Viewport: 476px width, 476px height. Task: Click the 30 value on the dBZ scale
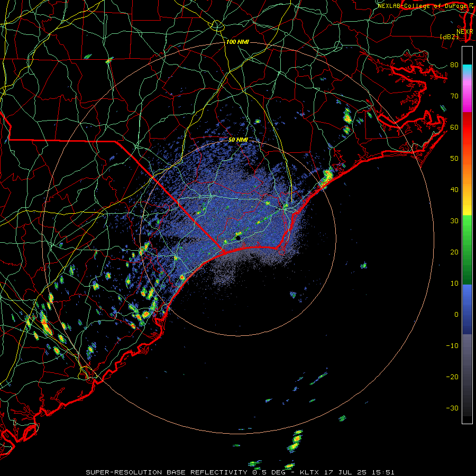click(454, 221)
